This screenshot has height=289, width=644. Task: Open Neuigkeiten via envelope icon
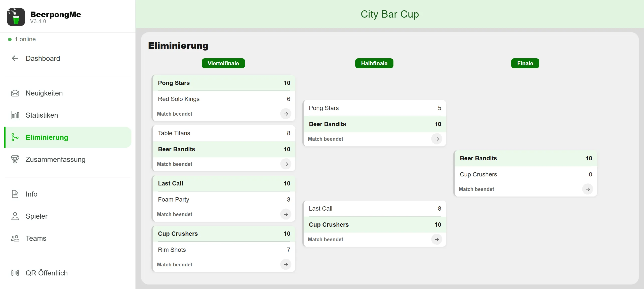pos(15,93)
